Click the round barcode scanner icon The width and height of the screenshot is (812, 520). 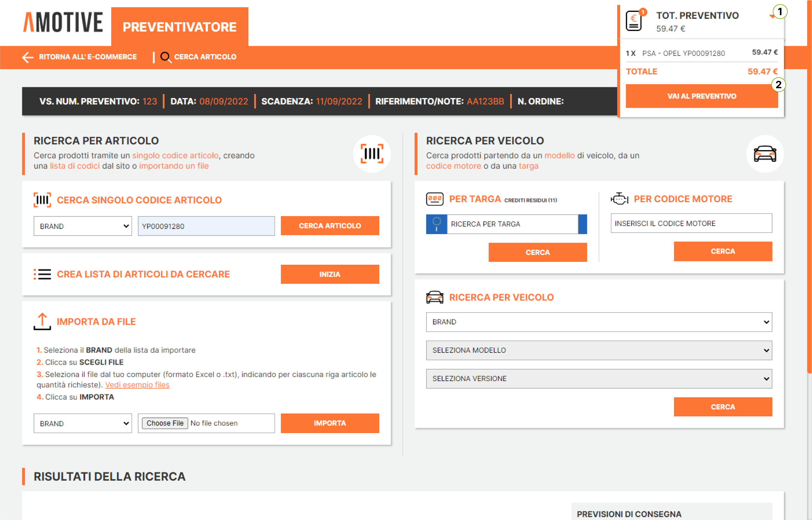click(x=372, y=154)
